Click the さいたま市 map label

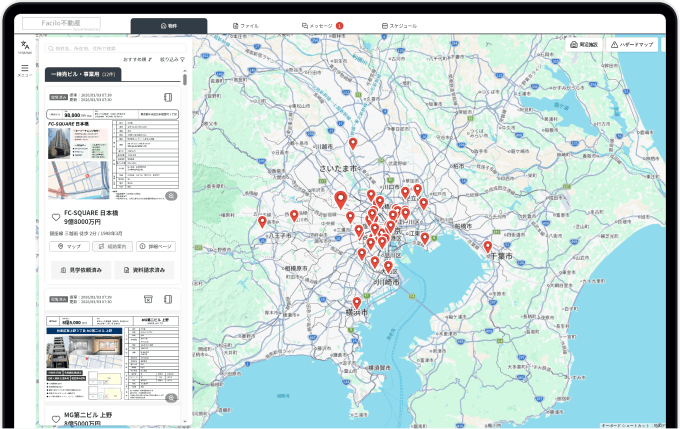(340, 168)
